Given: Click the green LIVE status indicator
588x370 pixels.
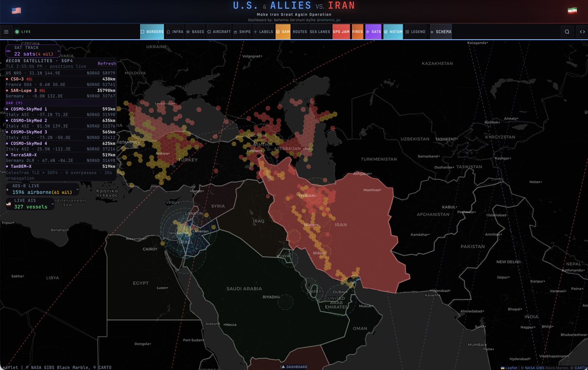Looking at the screenshot, I should [23, 32].
